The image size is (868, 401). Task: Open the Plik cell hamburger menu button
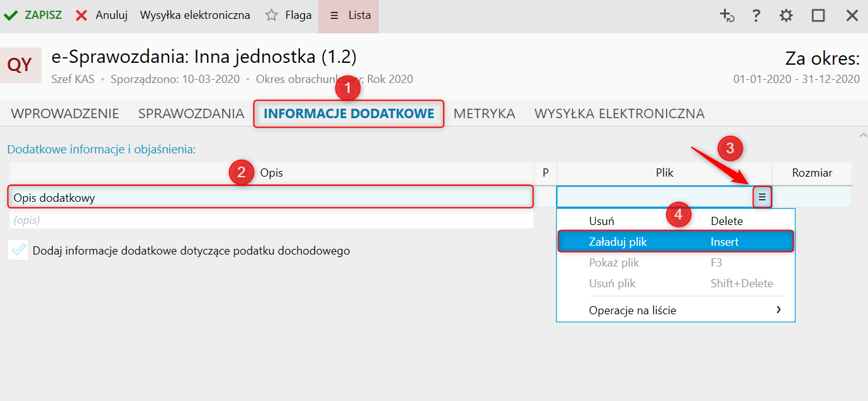762,197
